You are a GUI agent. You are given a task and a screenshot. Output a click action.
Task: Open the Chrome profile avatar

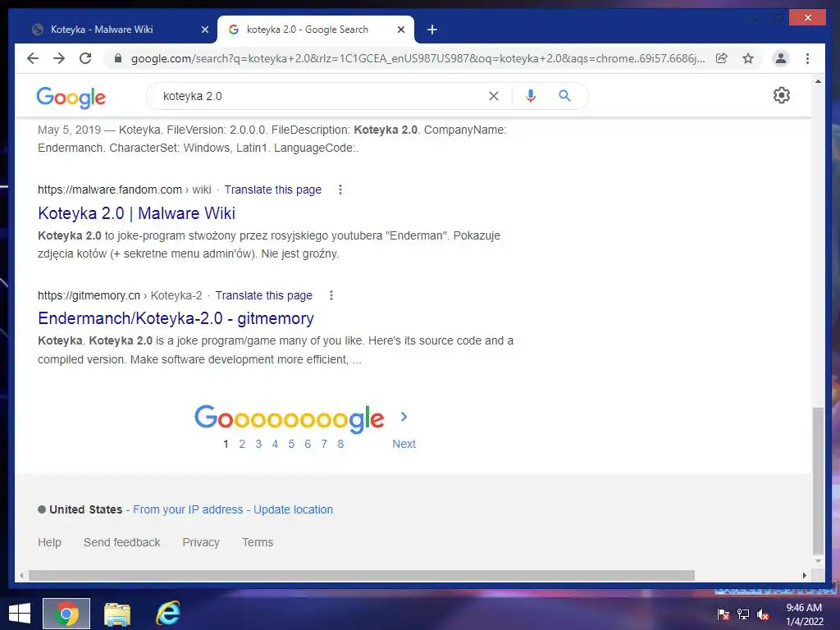(781, 58)
